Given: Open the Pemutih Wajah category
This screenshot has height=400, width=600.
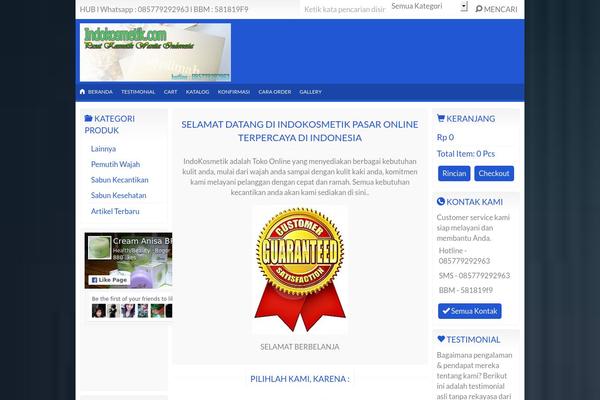Looking at the screenshot, I should click(x=116, y=164).
